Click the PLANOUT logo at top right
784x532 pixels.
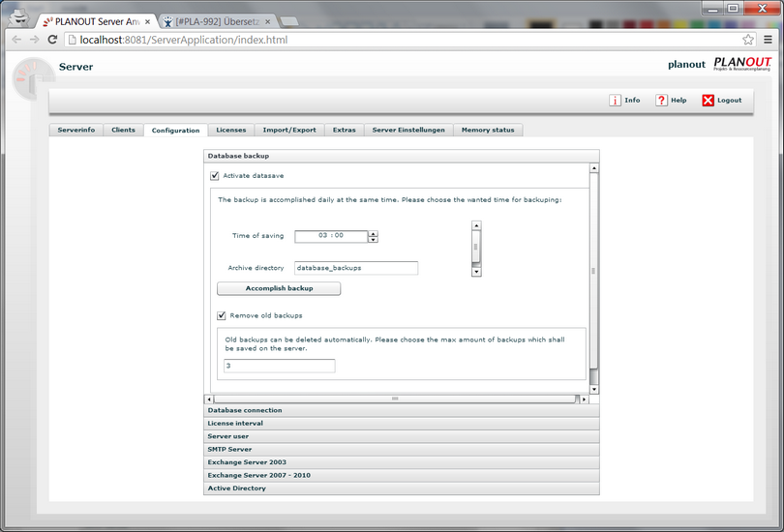pyautogui.click(x=742, y=64)
